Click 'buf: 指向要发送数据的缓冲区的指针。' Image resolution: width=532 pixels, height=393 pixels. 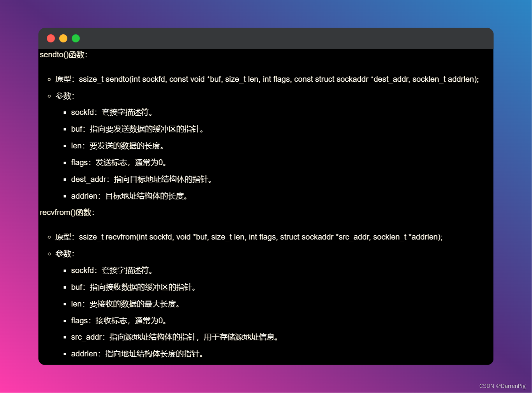(137, 129)
